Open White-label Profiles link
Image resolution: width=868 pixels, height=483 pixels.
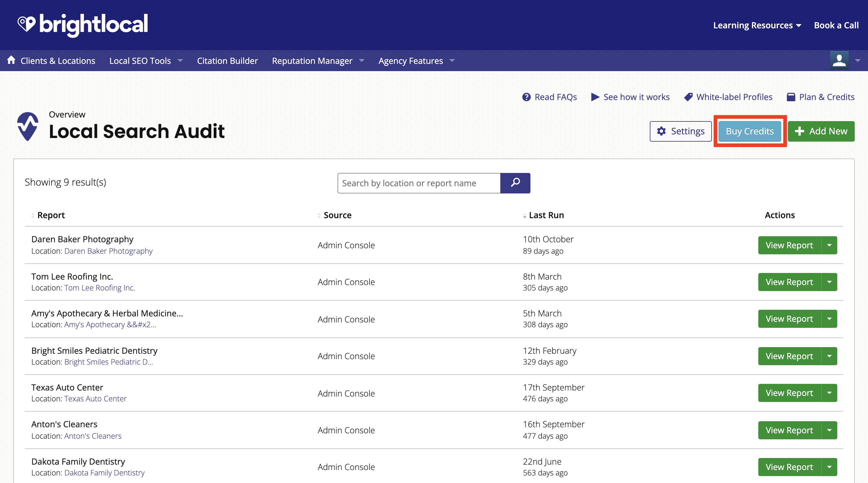(734, 97)
